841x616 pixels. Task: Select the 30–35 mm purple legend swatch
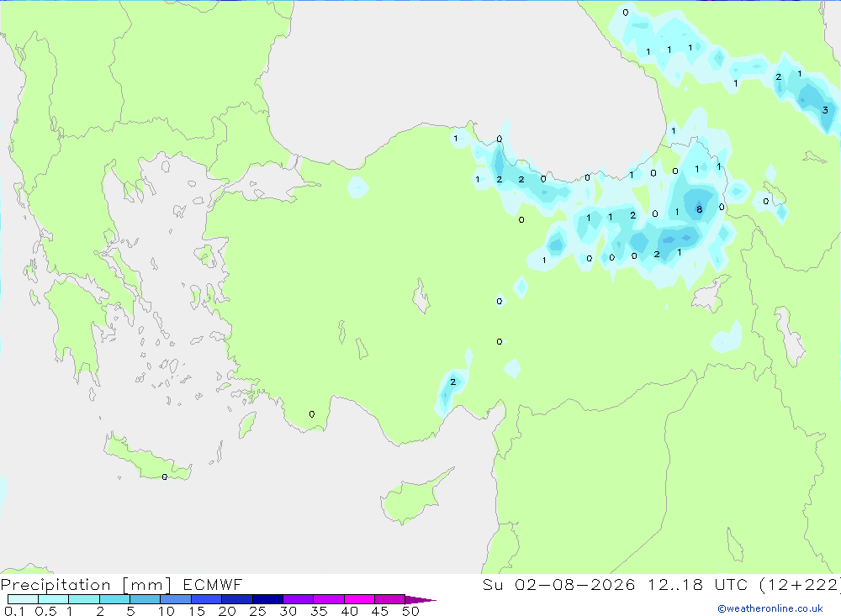pyautogui.click(x=299, y=599)
